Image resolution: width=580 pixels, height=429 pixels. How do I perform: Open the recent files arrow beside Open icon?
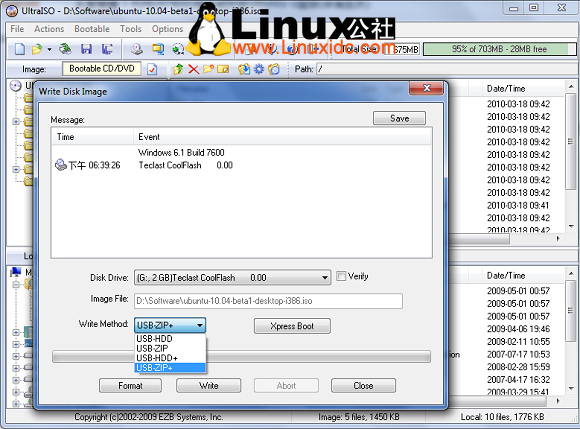(x=49, y=49)
